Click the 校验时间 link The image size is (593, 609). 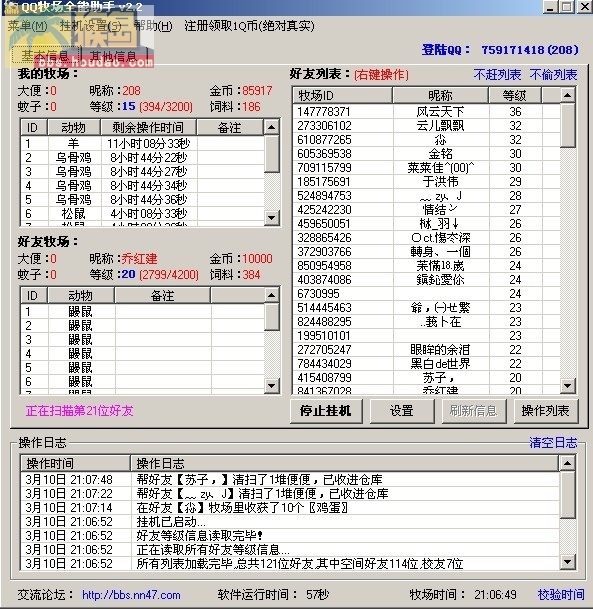tap(561, 594)
